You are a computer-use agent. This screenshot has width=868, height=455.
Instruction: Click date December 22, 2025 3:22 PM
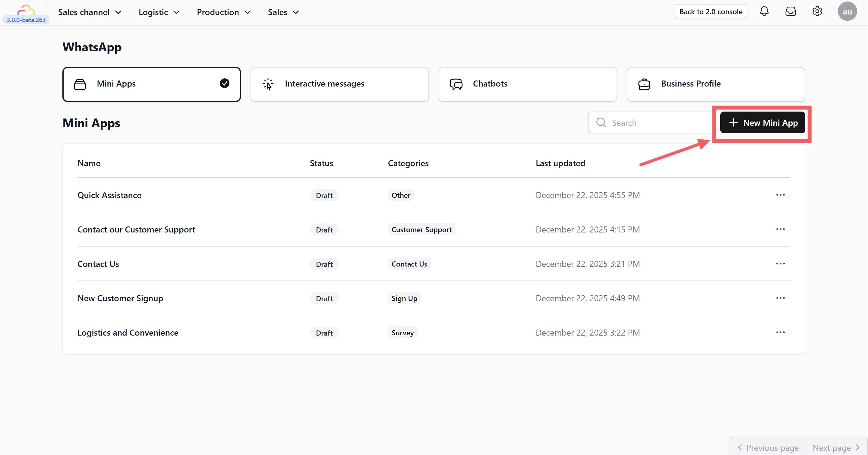pos(587,333)
